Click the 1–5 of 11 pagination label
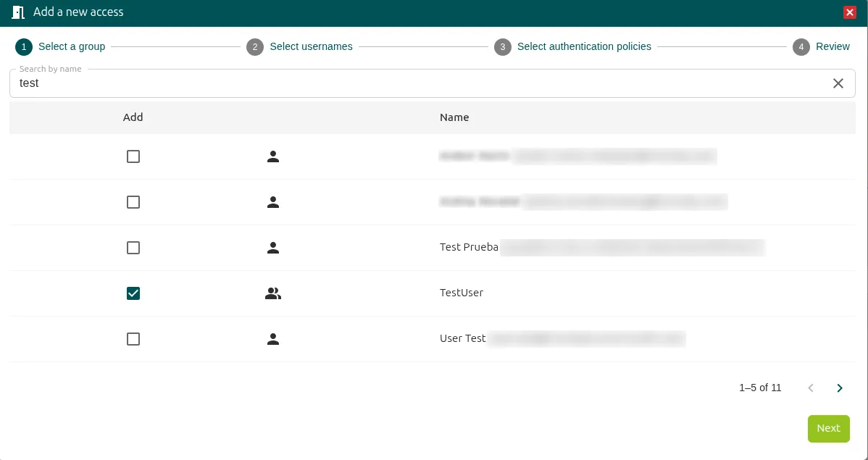868x460 pixels. pyautogui.click(x=760, y=388)
